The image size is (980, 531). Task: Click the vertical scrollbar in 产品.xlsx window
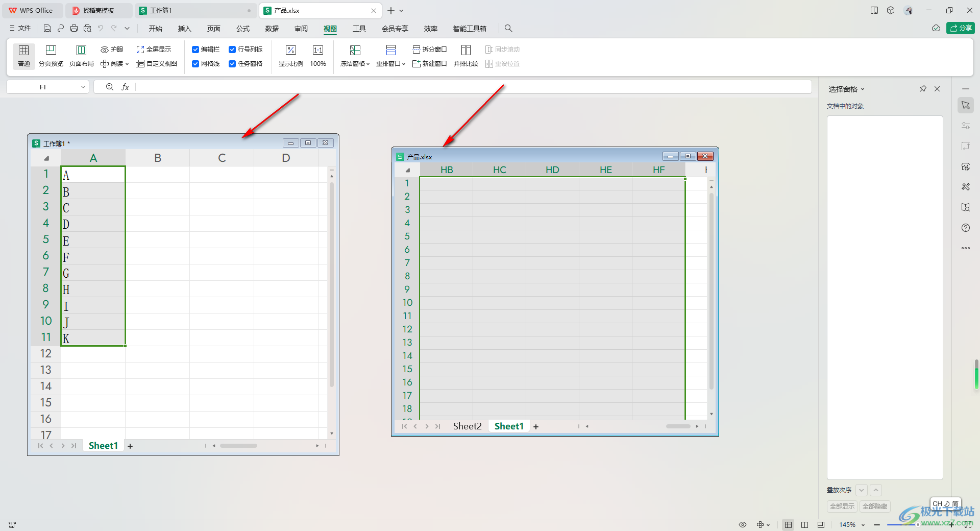[x=712, y=292]
